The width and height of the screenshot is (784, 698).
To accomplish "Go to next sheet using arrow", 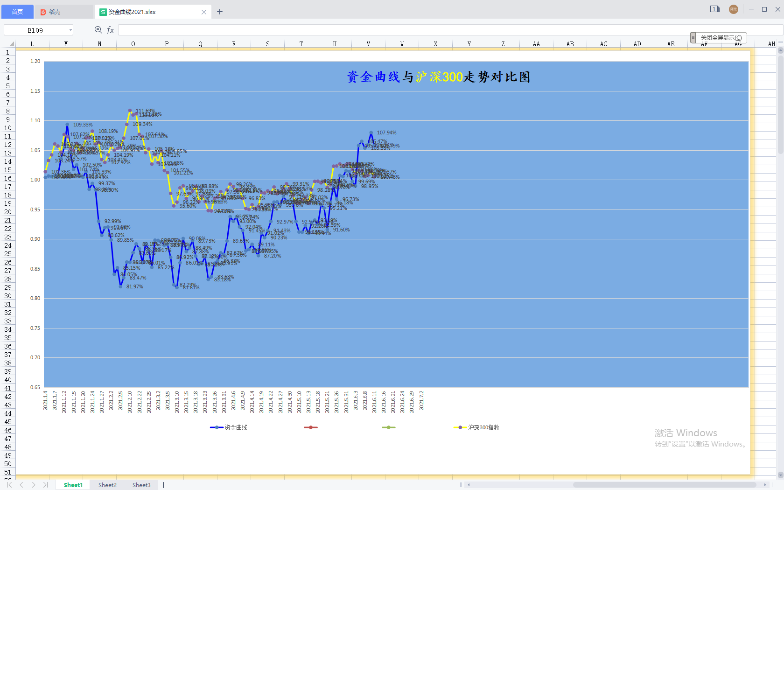I will [x=34, y=485].
